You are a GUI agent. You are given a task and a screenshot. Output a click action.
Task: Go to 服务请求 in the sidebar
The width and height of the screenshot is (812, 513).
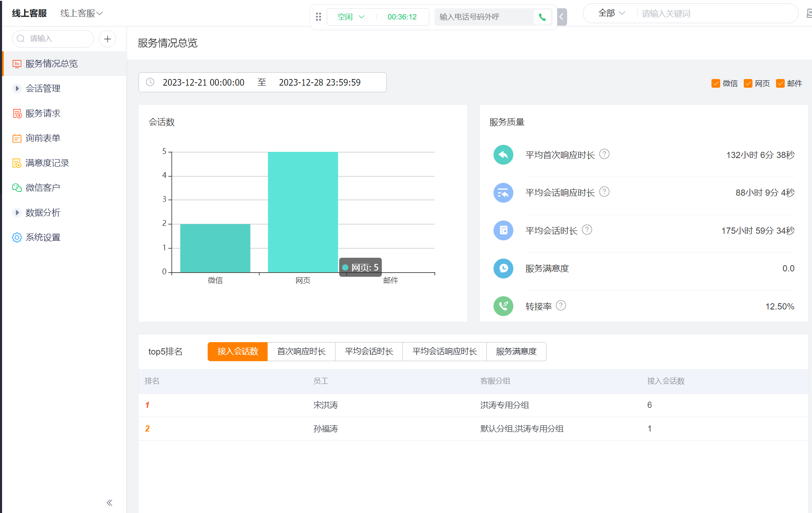click(x=64, y=113)
